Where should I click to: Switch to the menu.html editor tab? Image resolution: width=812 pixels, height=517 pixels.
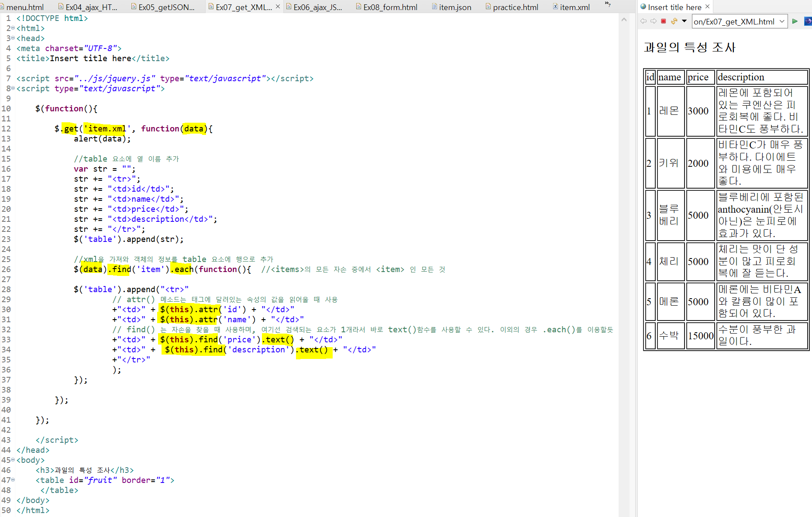coord(25,7)
